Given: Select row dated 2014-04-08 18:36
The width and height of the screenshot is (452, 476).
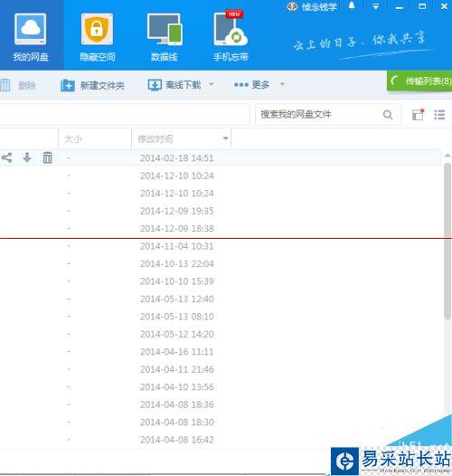Looking at the screenshot, I should coord(221,405).
